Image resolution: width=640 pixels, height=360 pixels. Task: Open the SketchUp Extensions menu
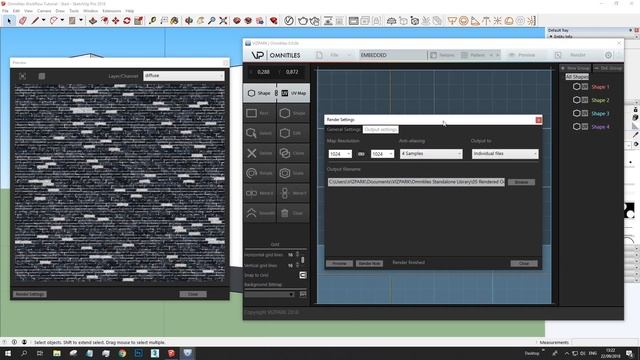pos(111,11)
